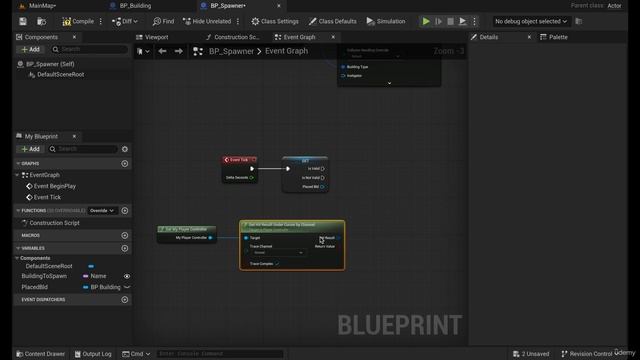Screen dimensions: 640x360
Task: Open Class Defaults
Action: (333, 21)
